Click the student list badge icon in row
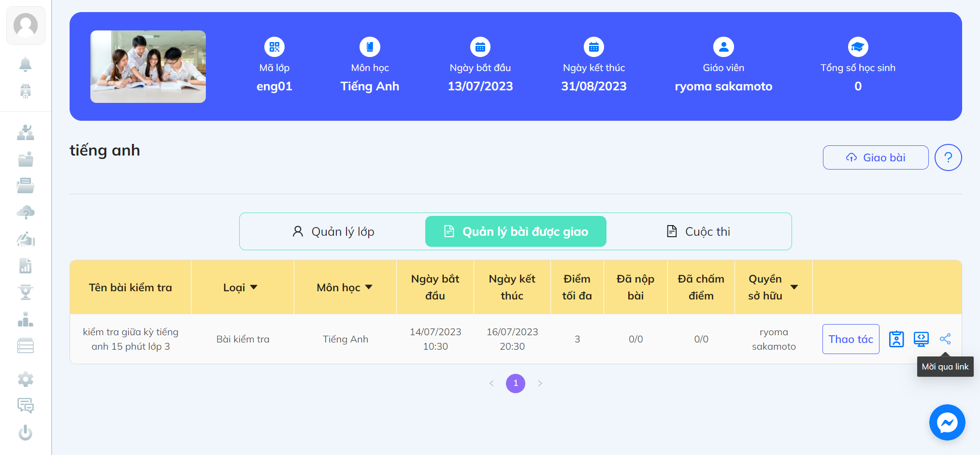 pyautogui.click(x=896, y=339)
